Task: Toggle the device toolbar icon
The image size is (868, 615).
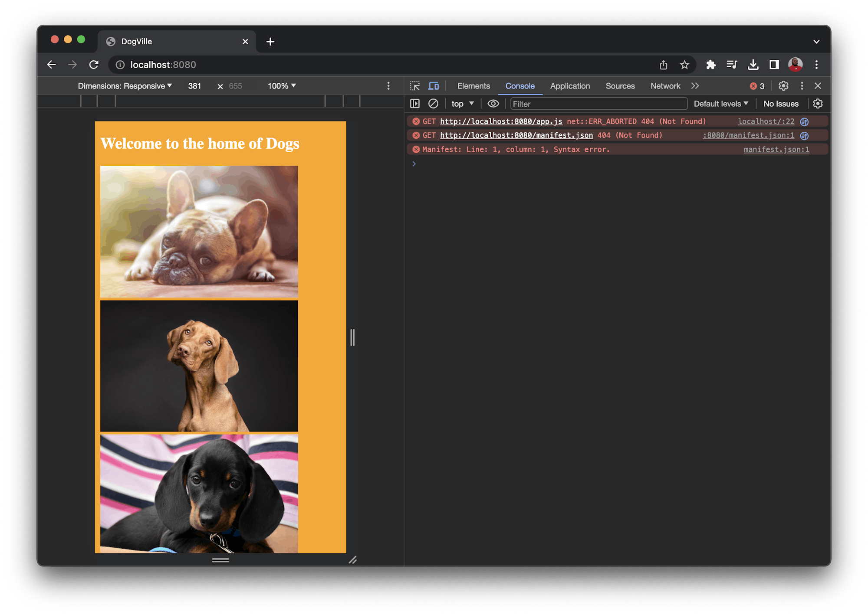Action: 433,86
